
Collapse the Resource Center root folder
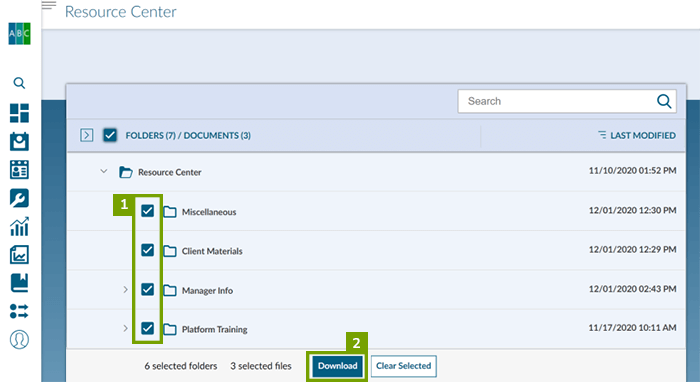click(x=104, y=171)
